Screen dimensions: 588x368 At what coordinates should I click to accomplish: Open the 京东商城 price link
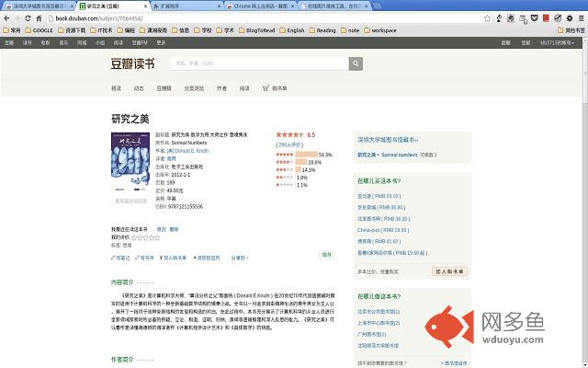click(381, 207)
